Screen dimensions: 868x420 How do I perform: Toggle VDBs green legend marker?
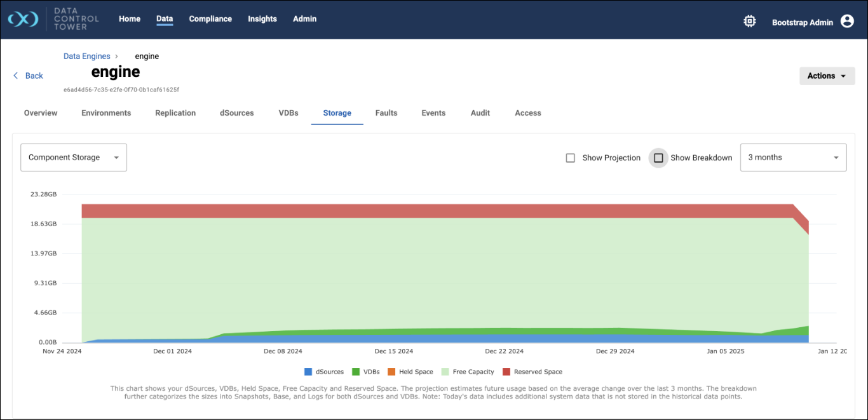(356, 372)
